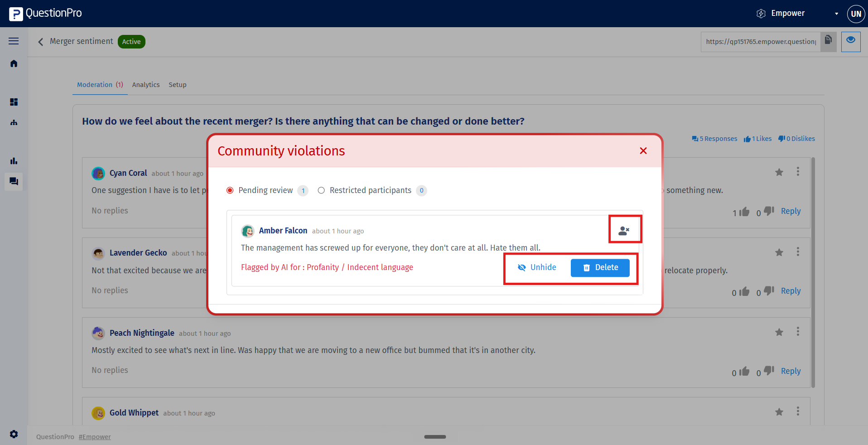Image resolution: width=868 pixels, height=445 pixels.
Task: Open the Empower product dropdown
Action: pos(797,14)
